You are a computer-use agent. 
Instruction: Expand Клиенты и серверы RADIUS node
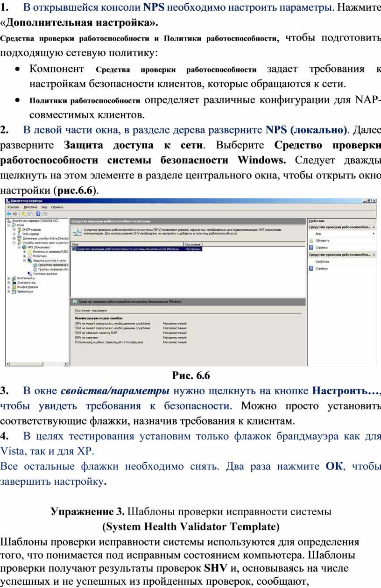click(25, 252)
